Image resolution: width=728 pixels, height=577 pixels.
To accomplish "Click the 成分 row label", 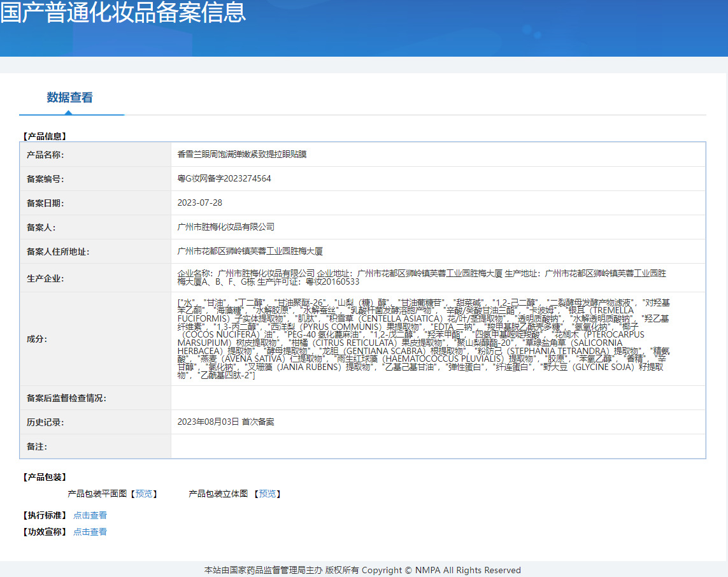I will (x=37, y=339).
